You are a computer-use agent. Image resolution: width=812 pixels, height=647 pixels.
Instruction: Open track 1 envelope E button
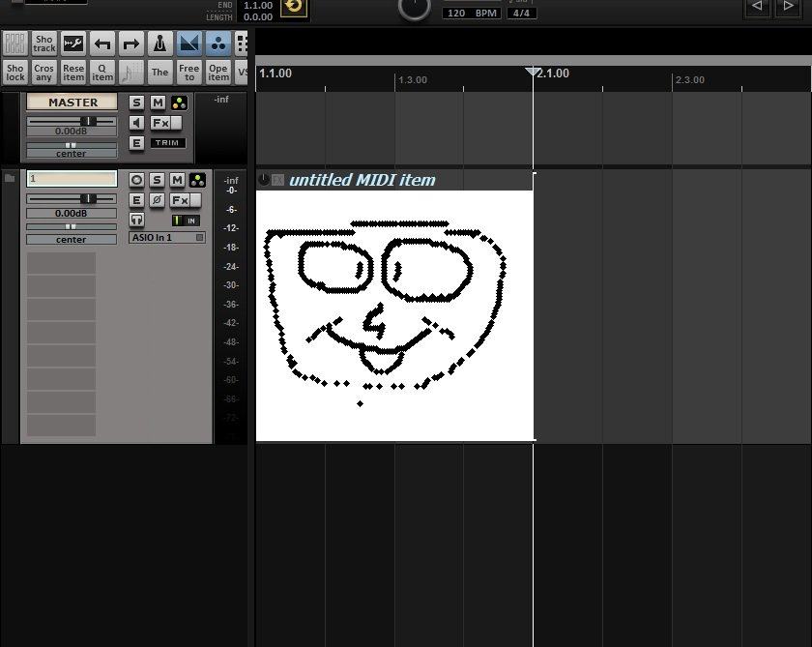point(136,200)
